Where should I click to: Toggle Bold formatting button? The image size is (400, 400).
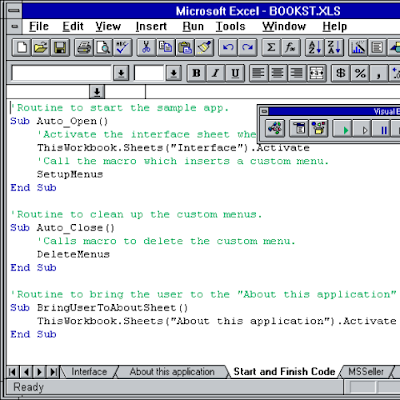click(197, 73)
